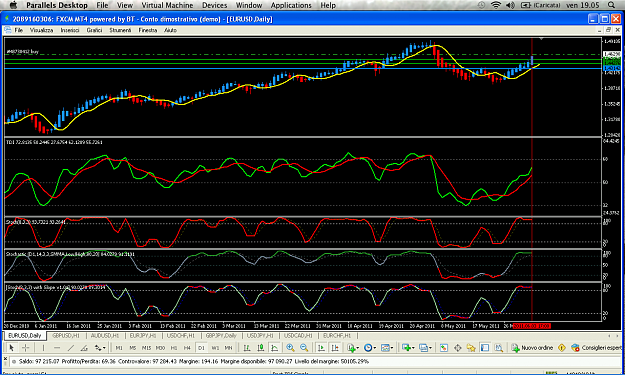Select the M5 timeframe

(133, 348)
